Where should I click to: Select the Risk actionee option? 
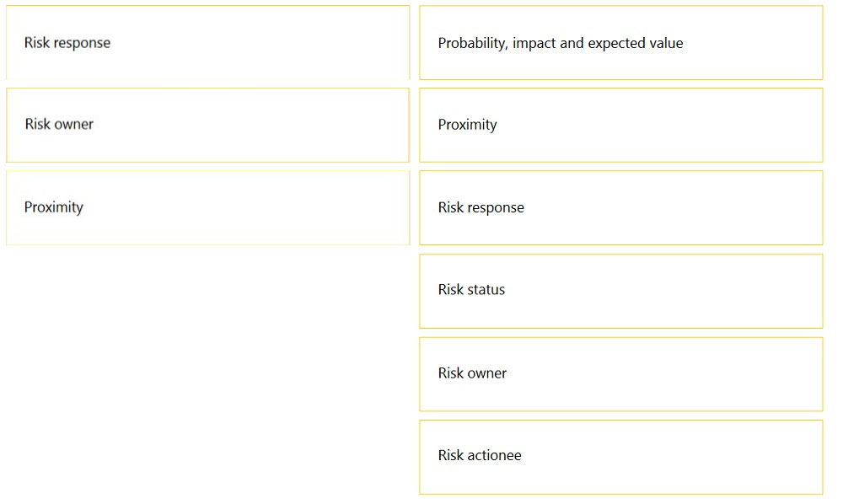point(621,457)
